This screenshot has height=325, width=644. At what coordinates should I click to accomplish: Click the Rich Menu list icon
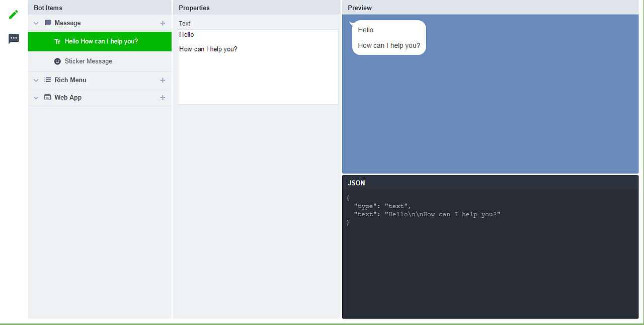47,80
